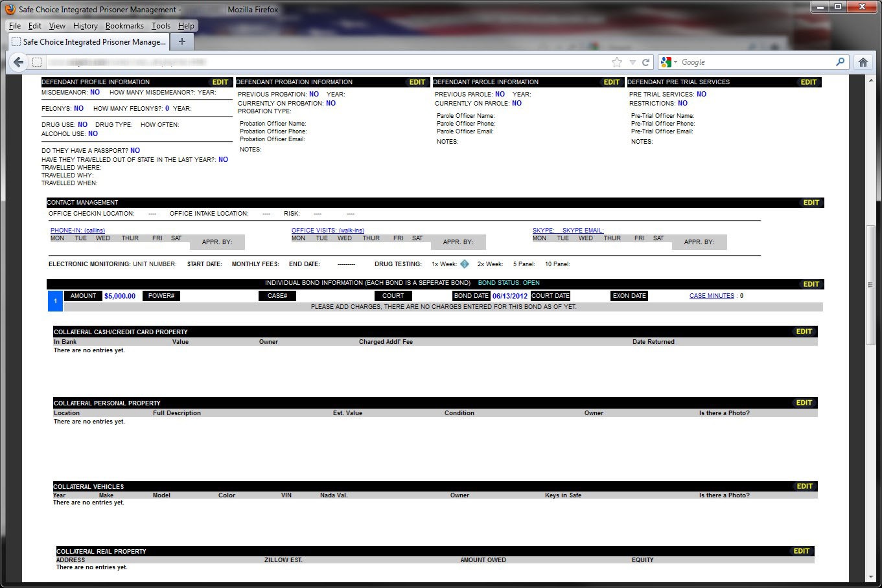The height and width of the screenshot is (588, 882).
Task: Click APPR. BY box under Phone-In
Action: 217,242
